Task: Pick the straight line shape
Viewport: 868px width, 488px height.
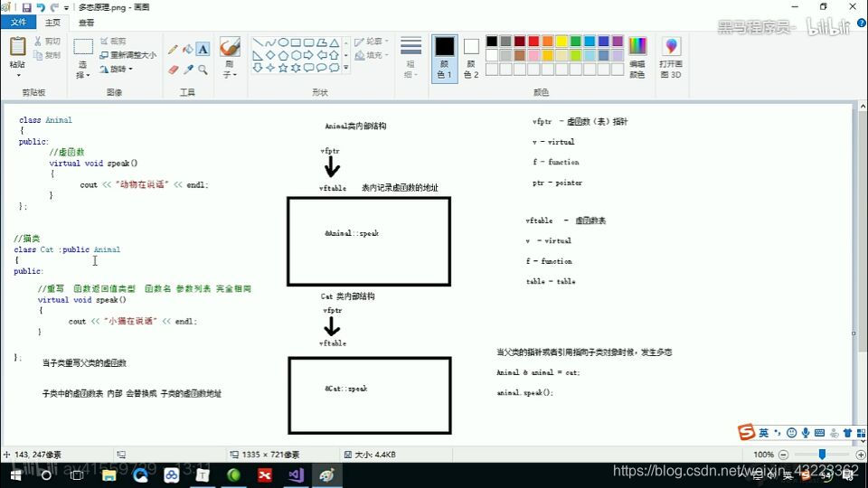Action: pos(258,42)
